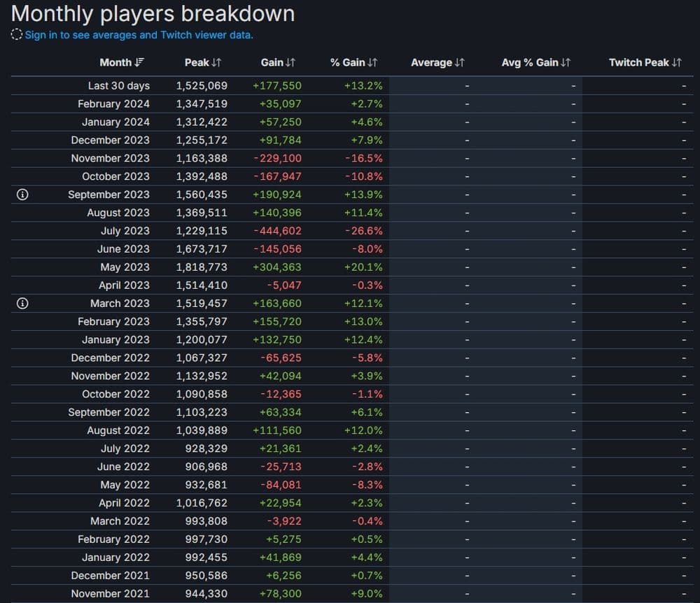Open the sign-in link for Twitch viewer data

tap(139, 34)
